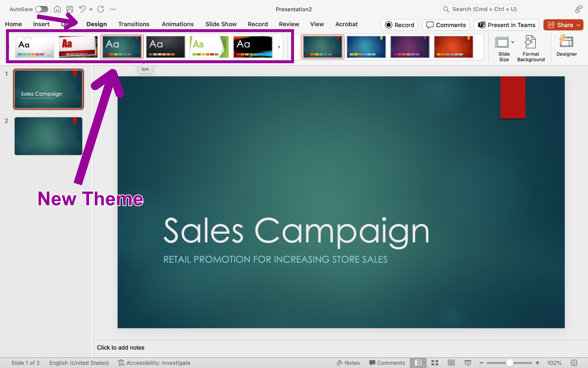Screen dimensions: 588x368
Task: Click the Undo arrow icon
Action: 82,9
